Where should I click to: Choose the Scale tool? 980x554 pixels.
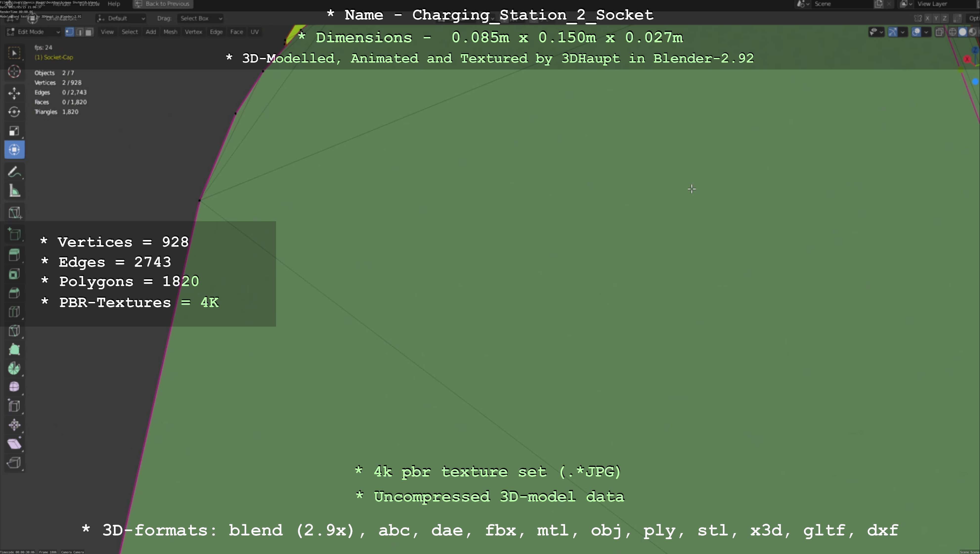point(14,131)
